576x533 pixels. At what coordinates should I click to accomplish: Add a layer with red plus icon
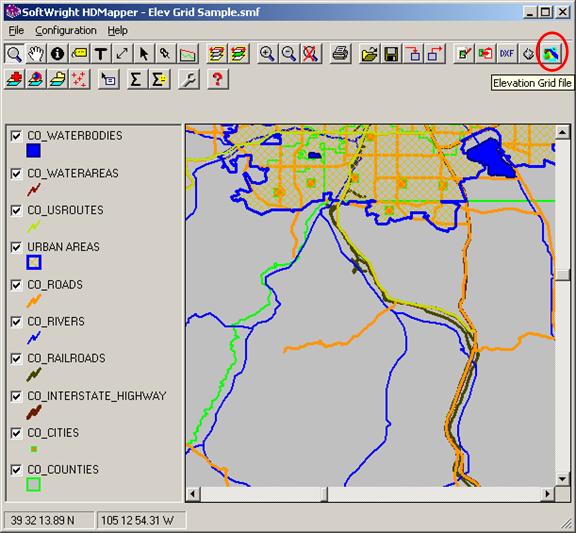coord(14,79)
